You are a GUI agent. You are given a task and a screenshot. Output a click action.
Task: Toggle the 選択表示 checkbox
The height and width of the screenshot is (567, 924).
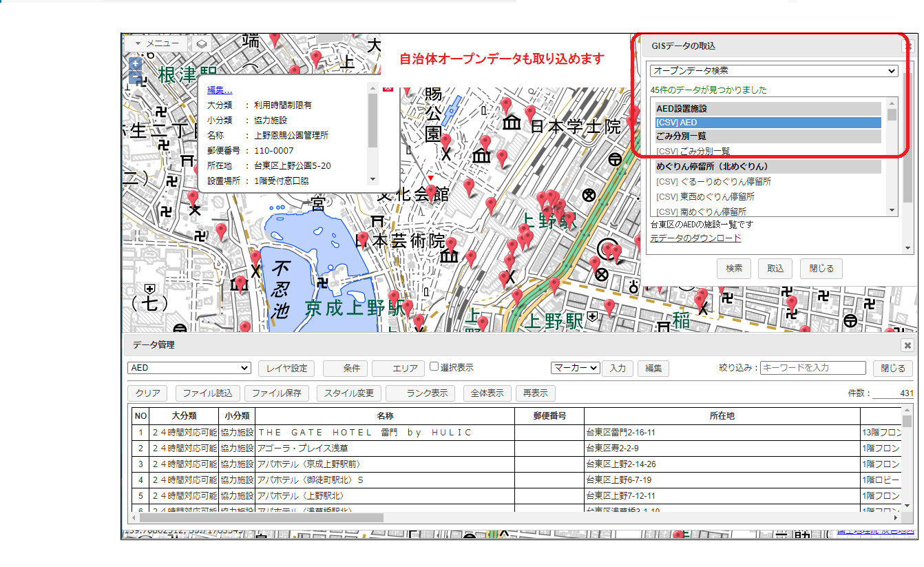tap(434, 367)
